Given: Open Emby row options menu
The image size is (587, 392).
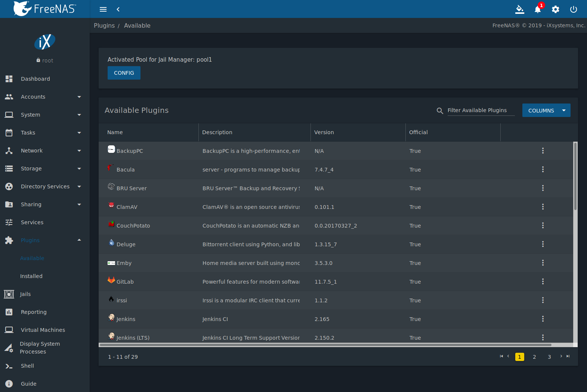Looking at the screenshot, I should [x=543, y=263].
